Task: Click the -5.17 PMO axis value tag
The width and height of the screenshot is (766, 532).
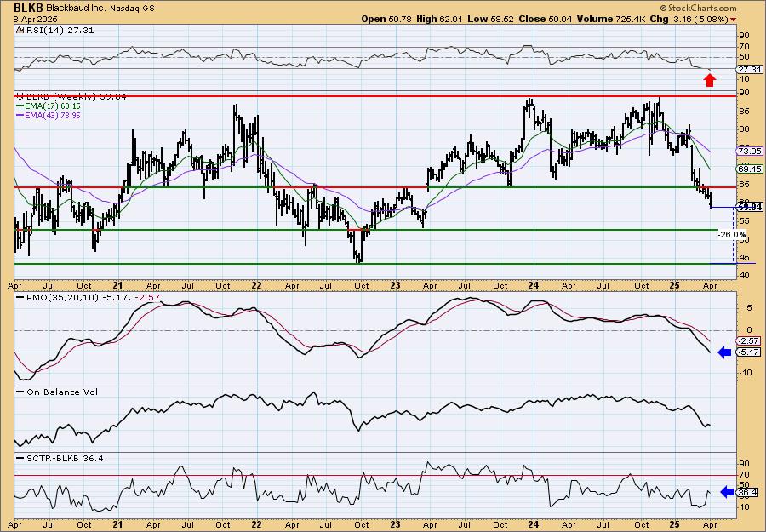Action: 749,352
